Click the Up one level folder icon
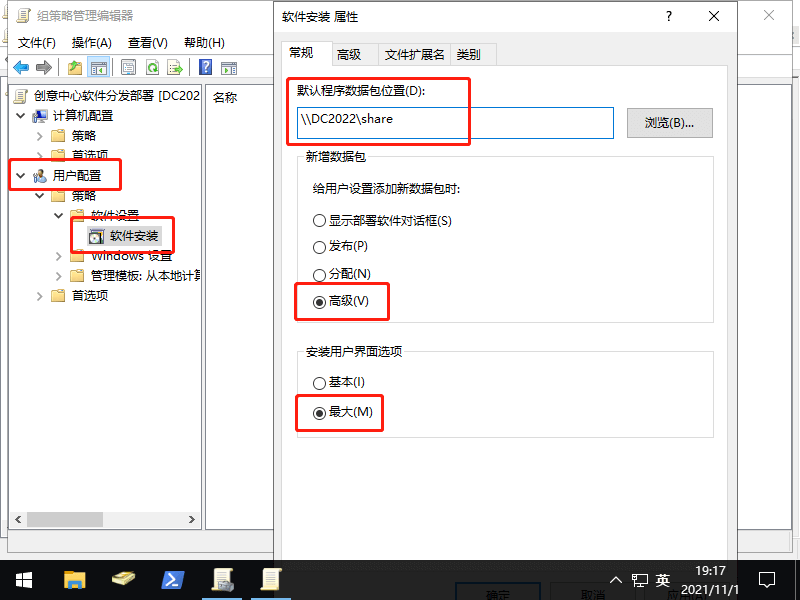Screen dimensions: 800x600 pyautogui.click(x=75, y=67)
